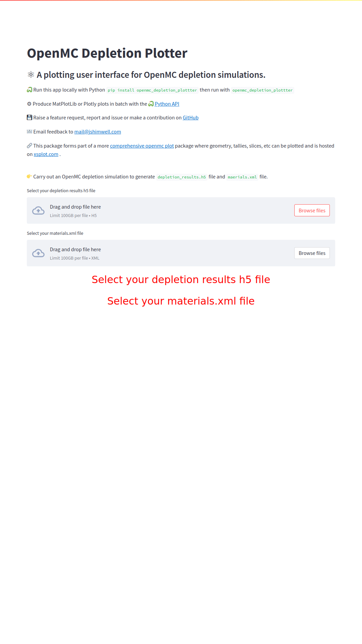This screenshot has width=362, height=644.
Task: Click the gear icon before Produce MatPlotLib
Action: (x=29, y=104)
